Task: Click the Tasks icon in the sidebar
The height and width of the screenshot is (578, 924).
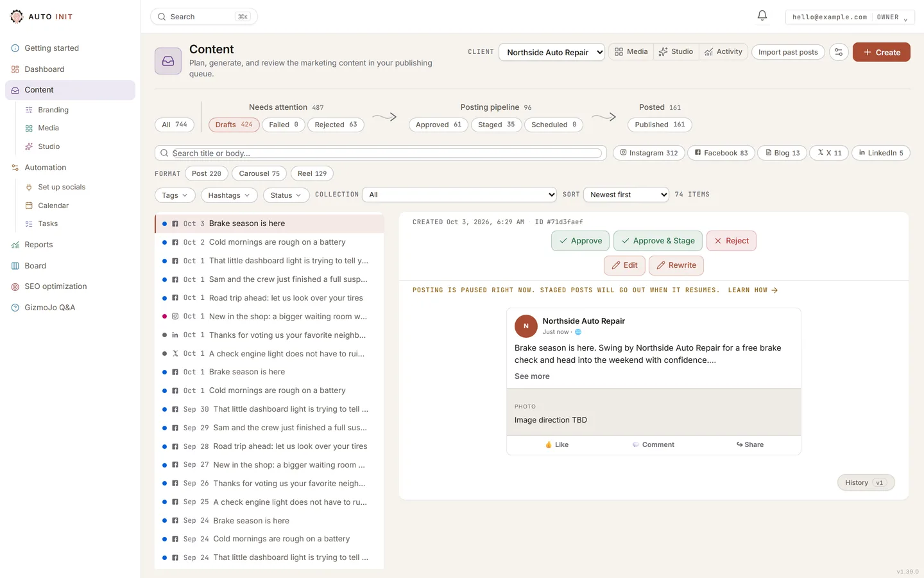Action: [29, 224]
